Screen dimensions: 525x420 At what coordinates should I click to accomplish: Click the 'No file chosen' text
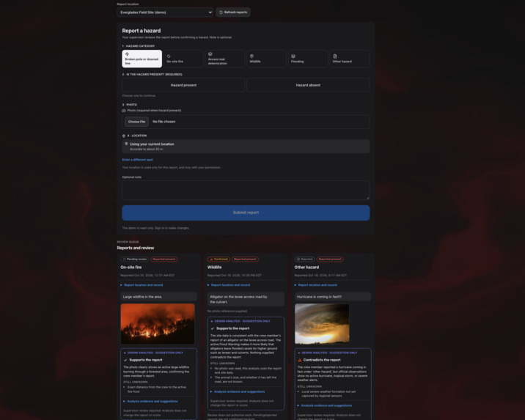pos(164,122)
